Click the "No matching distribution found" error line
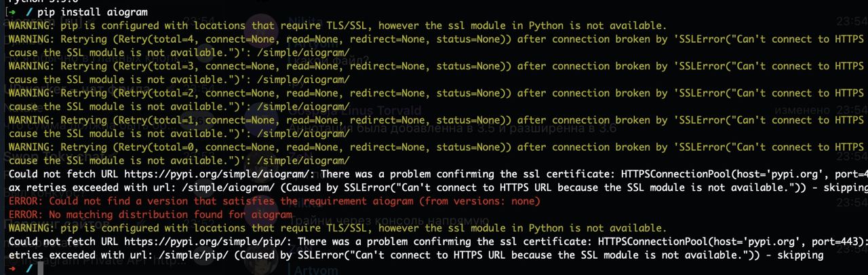This screenshot has height=275, width=868. 151,215
